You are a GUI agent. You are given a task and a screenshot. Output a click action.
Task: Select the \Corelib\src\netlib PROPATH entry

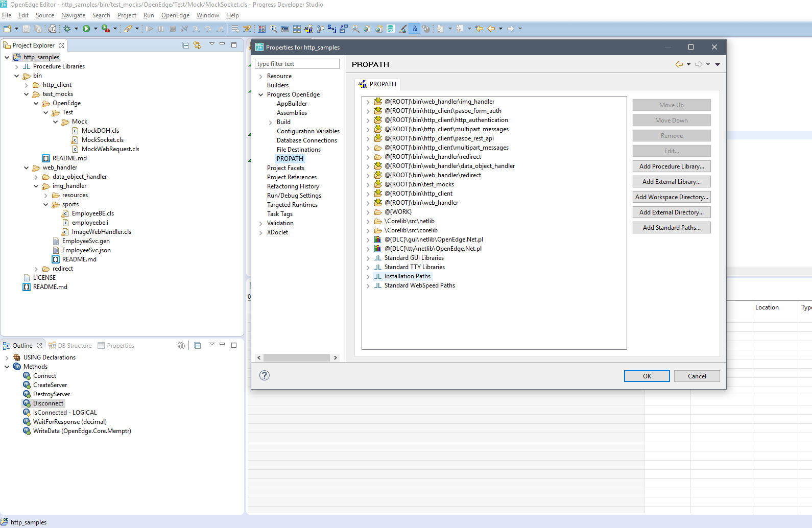[410, 221]
